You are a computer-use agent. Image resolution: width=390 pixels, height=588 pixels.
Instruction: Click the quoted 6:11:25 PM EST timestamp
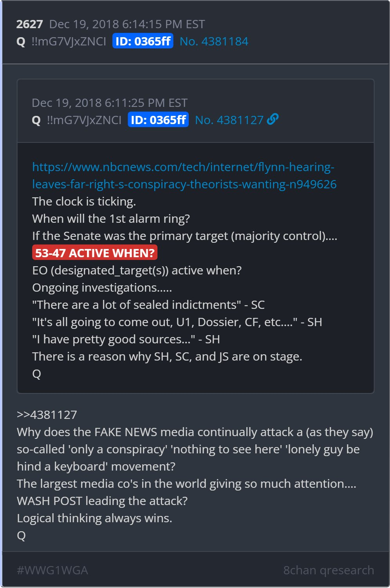110,103
